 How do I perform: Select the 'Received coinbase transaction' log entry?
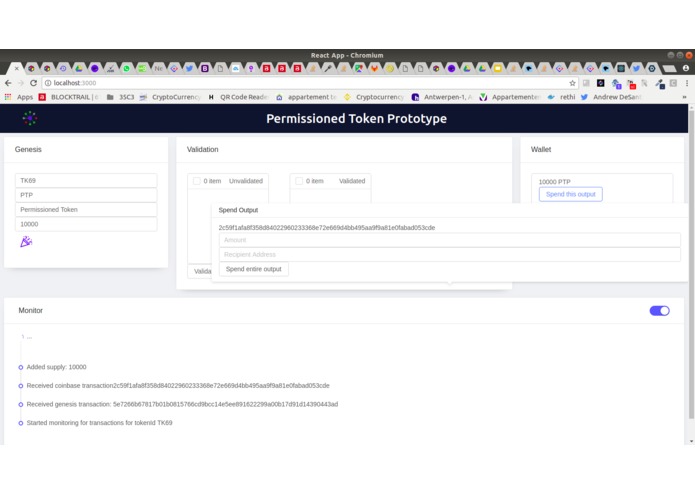click(178, 385)
